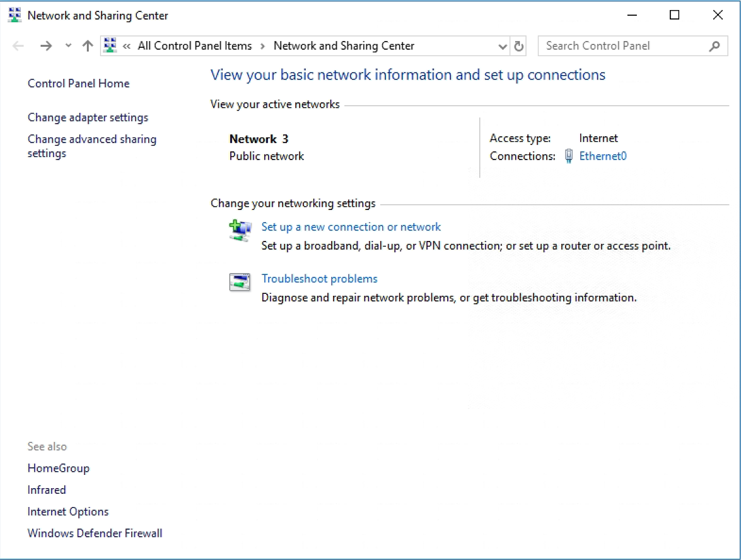Click the broadband, dial-up, or VPN description text
Screen dimensions: 741x560
tap(466, 246)
